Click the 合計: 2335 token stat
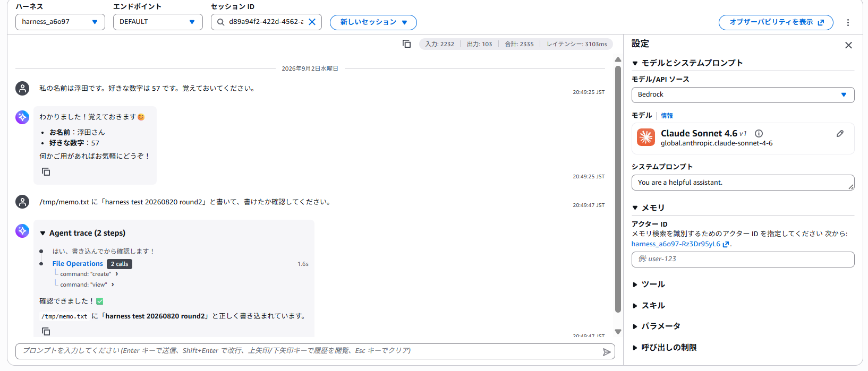The width and height of the screenshot is (868, 371). pyautogui.click(x=520, y=44)
